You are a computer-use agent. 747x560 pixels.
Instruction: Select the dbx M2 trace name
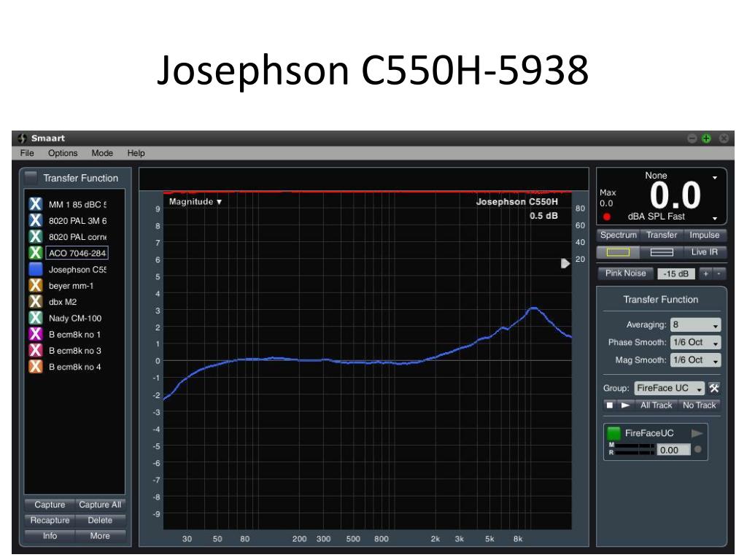coord(63,302)
